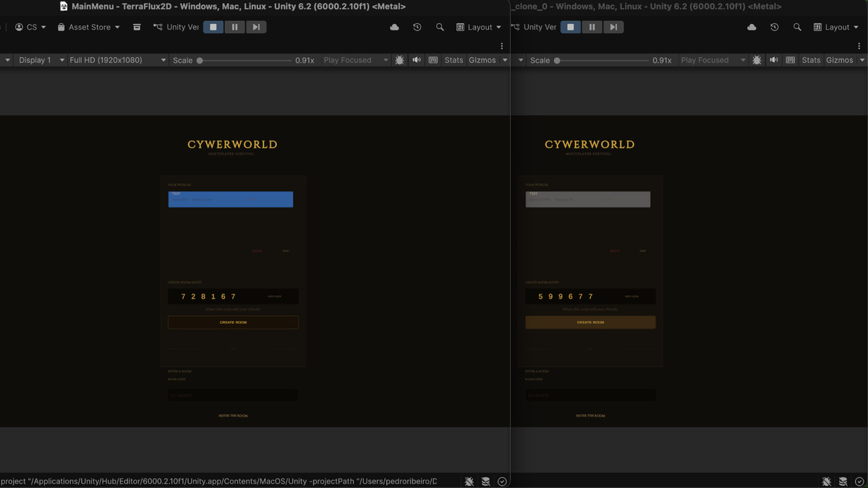
Task: Toggle the frame debugger bug icon in the clone_0 window
Action: click(x=757, y=60)
